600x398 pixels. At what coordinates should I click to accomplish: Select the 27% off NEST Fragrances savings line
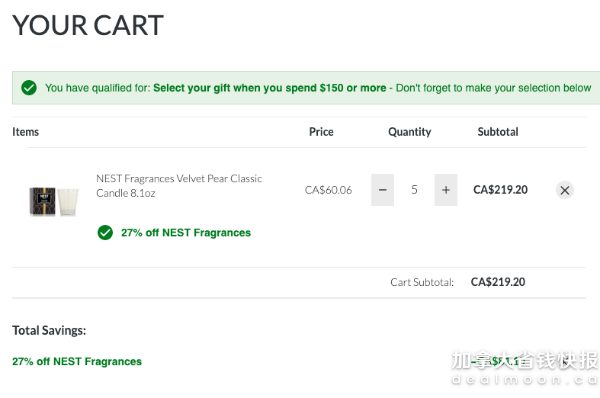click(x=77, y=361)
